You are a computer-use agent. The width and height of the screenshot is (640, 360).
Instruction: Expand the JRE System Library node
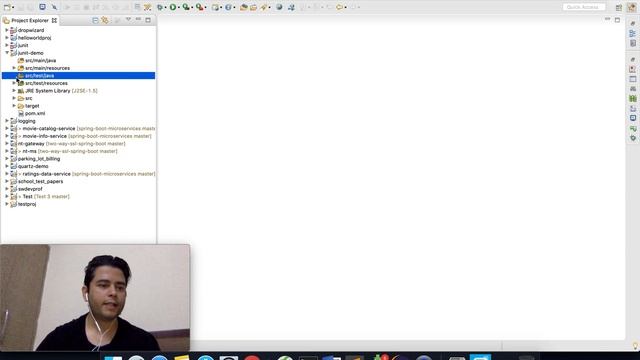click(14, 91)
